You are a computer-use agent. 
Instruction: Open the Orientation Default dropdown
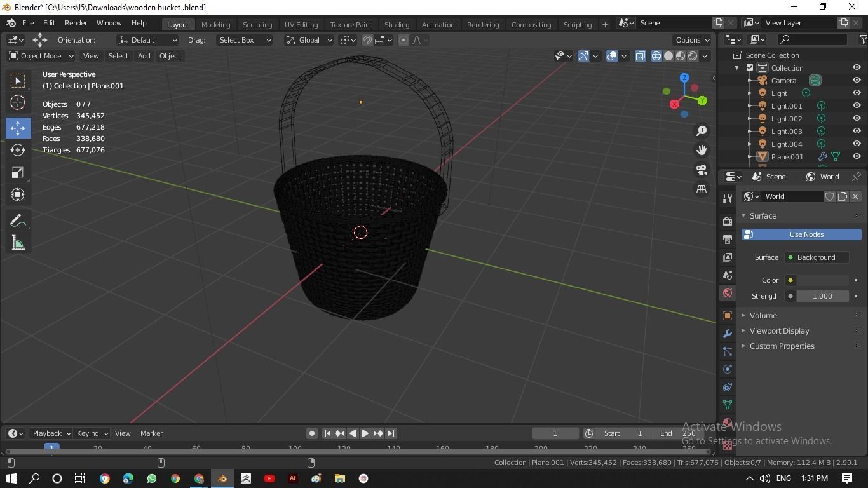[x=147, y=40]
